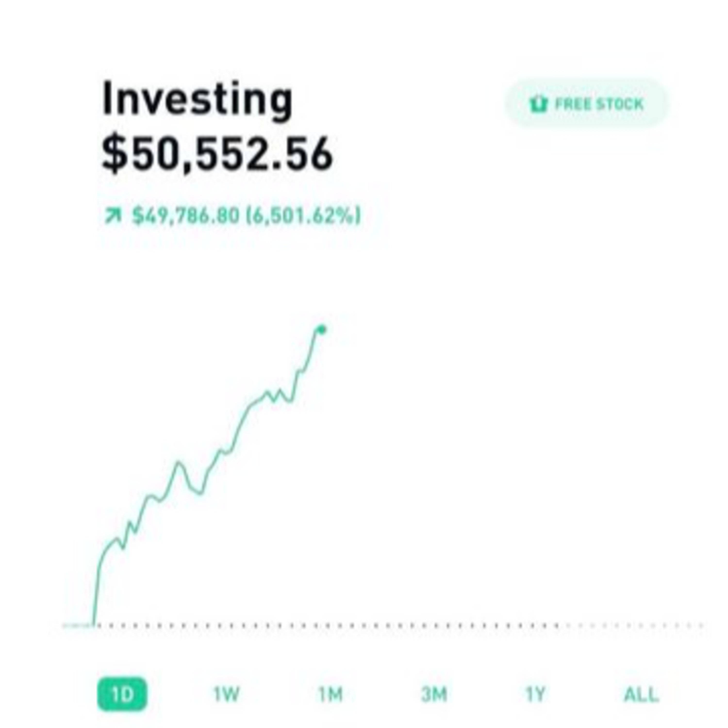Click the dark dotted baseline under the chart
The image size is (728, 728).
[x=324, y=626]
